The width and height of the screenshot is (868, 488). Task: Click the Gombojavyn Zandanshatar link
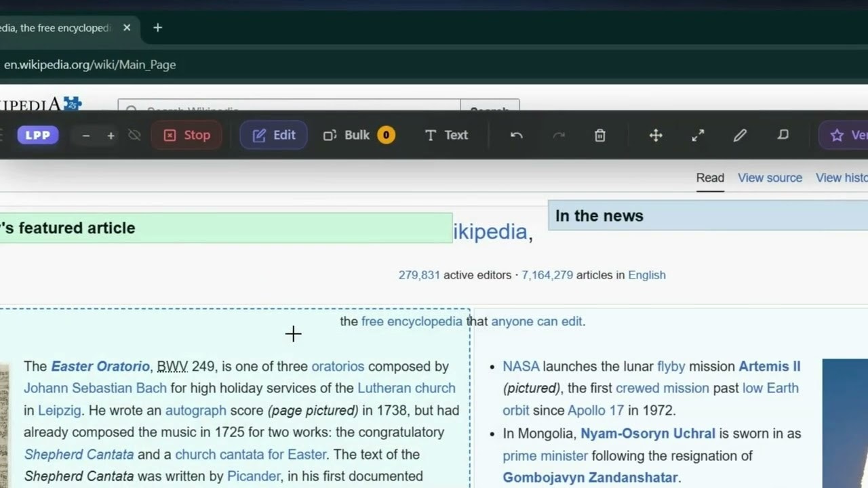[x=590, y=478]
